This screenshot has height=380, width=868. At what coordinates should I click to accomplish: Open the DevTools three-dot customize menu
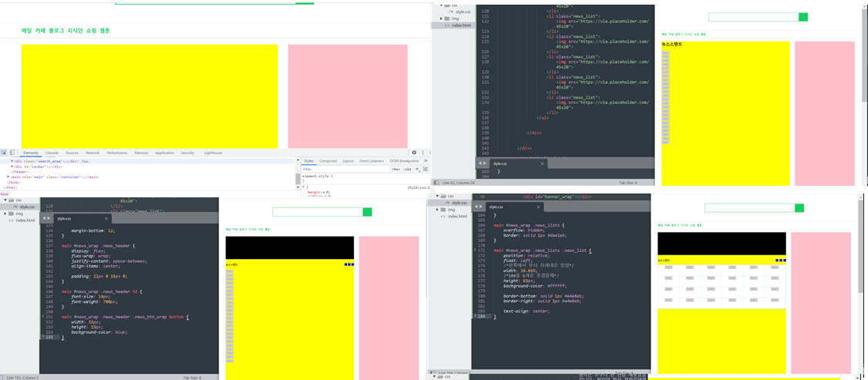click(423, 152)
